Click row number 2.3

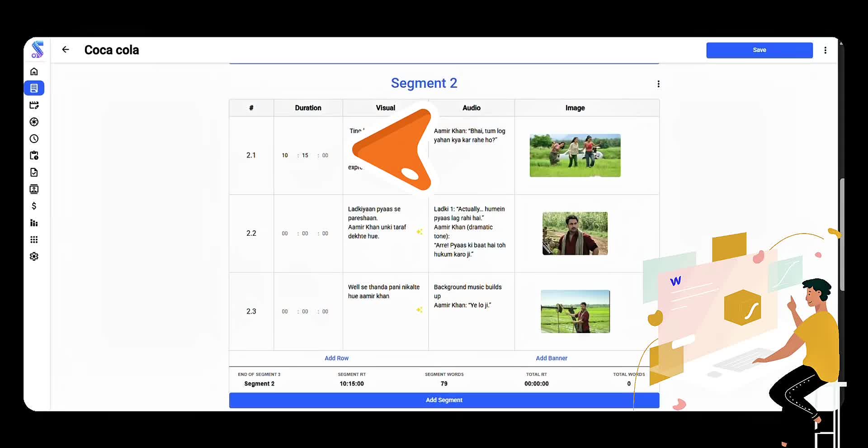point(251,311)
